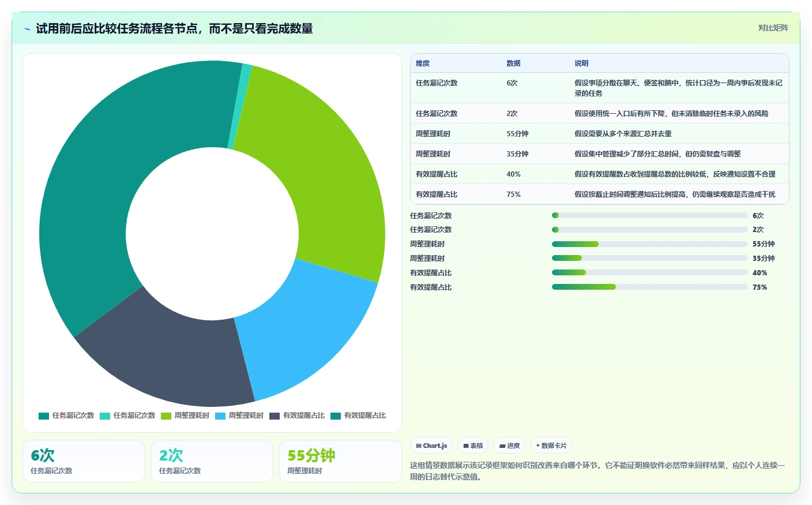Toggle the light teal 任务漏记次数 legend item
Viewport: 812px width, 505px height.
point(127,416)
